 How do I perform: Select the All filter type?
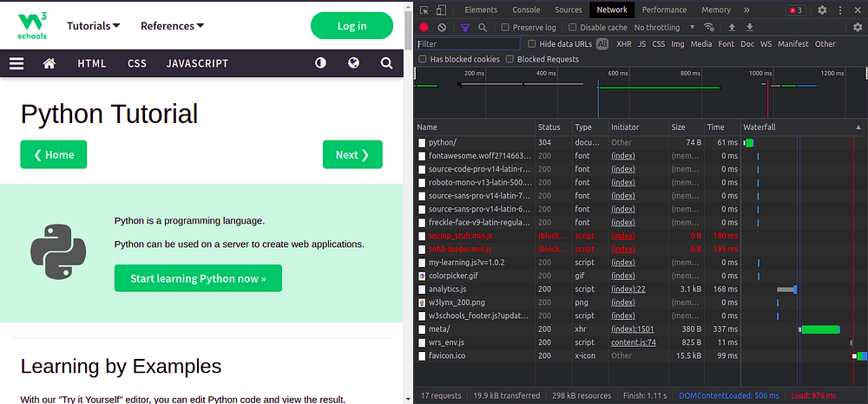point(602,43)
